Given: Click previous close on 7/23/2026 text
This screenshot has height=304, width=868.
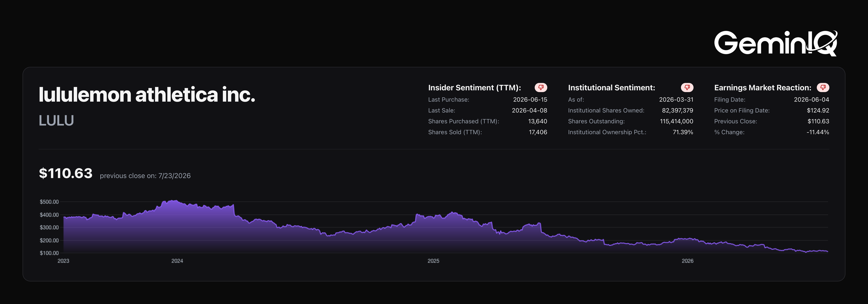Looking at the screenshot, I should tap(145, 176).
